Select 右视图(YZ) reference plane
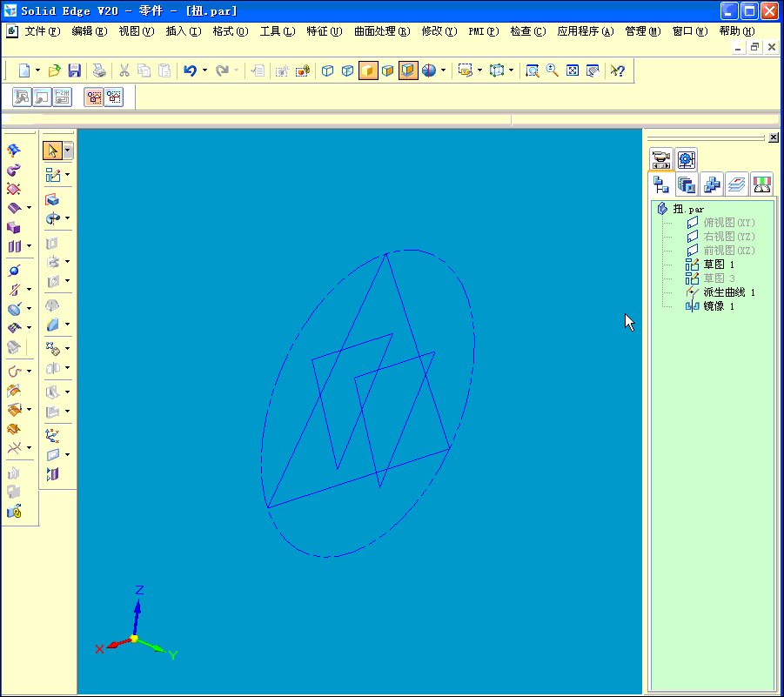784x697 pixels. [x=729, y=237]
